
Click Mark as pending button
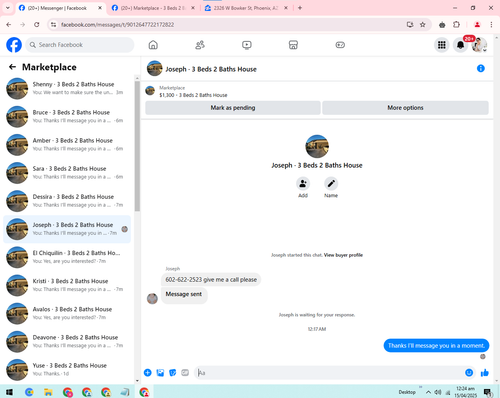(233, 108)
